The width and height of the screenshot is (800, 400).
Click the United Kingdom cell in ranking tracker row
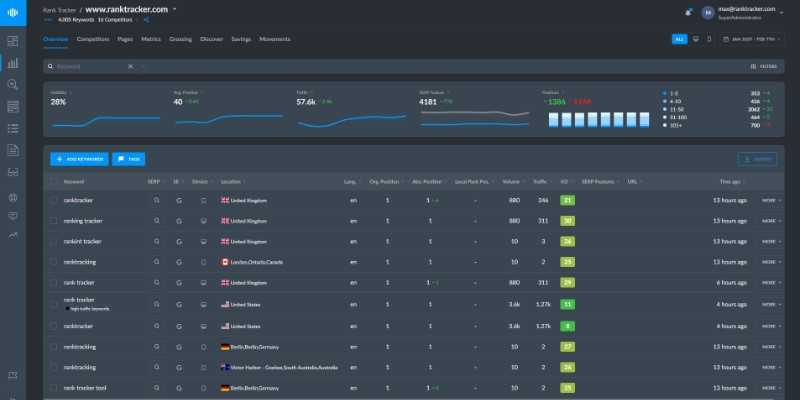click(x=244, y=221)
